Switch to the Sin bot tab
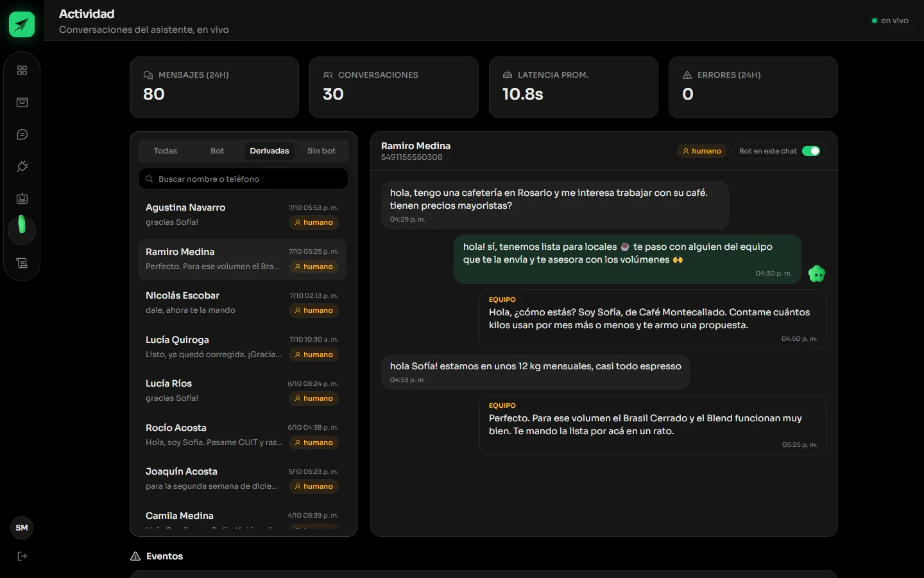This screenshot has width=924, height=578. pyautogui.click(x=321, y=151)
